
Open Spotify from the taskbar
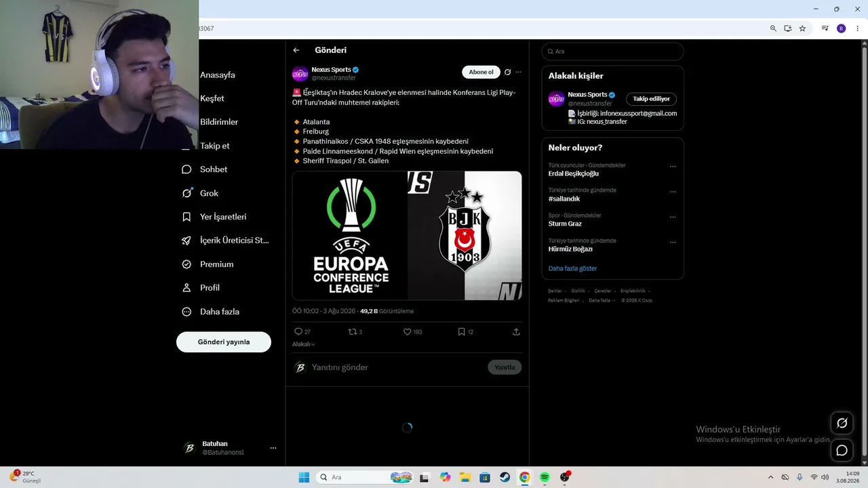[545, 477]
